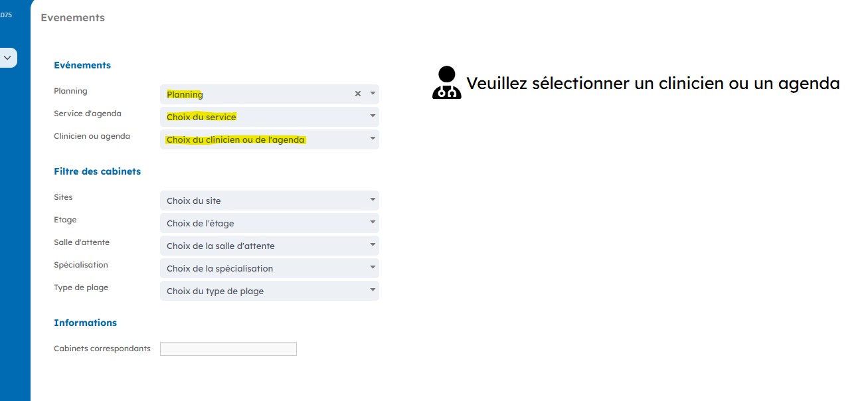
Task: Click the Veuillez sélectionner un clinicien message
Action: 653,84
